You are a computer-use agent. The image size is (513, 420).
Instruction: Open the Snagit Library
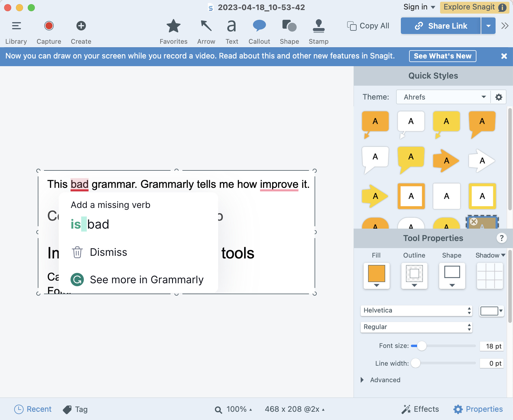[16, 30]
